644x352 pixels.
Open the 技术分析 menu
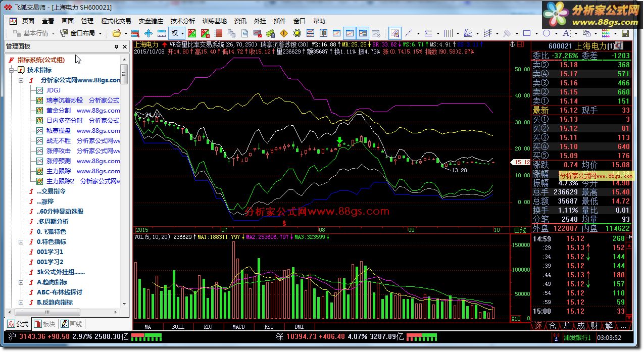click(182, 21)
